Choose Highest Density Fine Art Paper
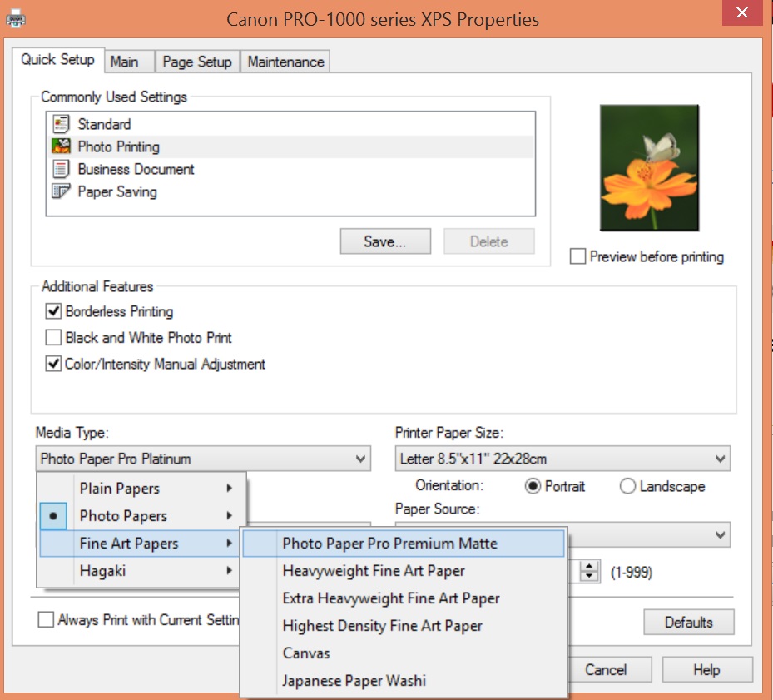 pos(404,626)
